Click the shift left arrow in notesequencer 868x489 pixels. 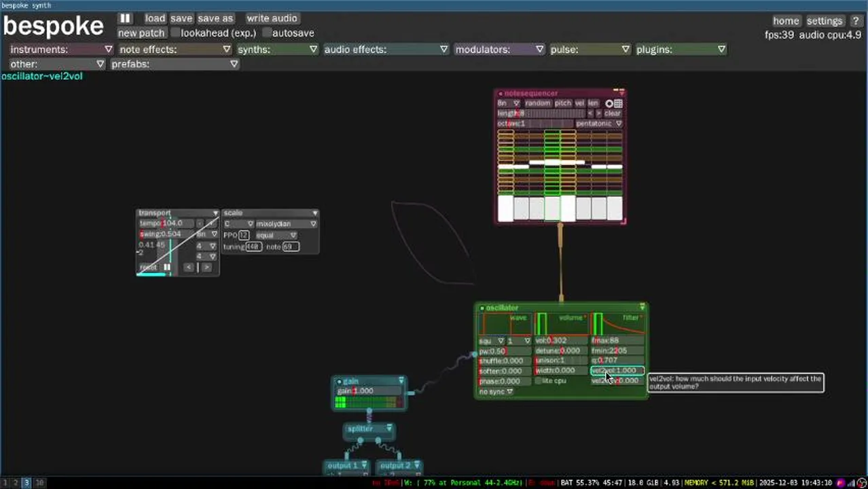point(590,113)
